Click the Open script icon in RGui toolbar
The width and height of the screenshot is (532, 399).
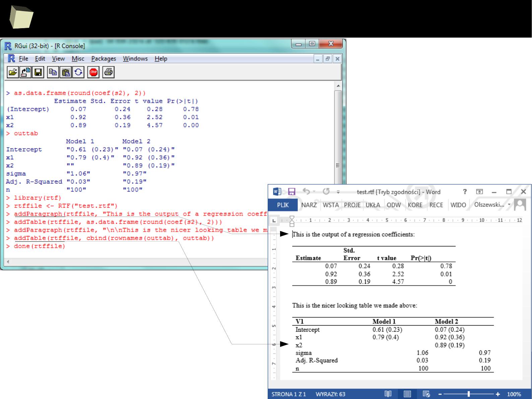pyautogui.click(x=13, y=72)
